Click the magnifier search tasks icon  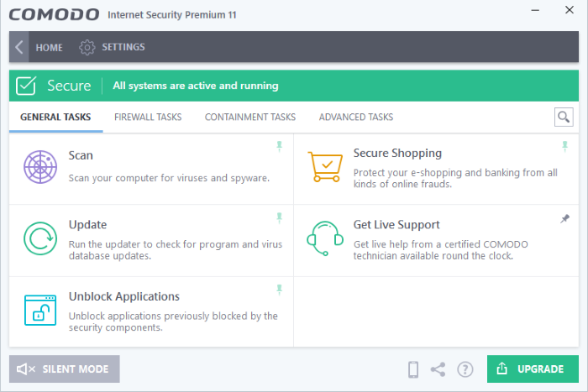(x=564, y=118)
